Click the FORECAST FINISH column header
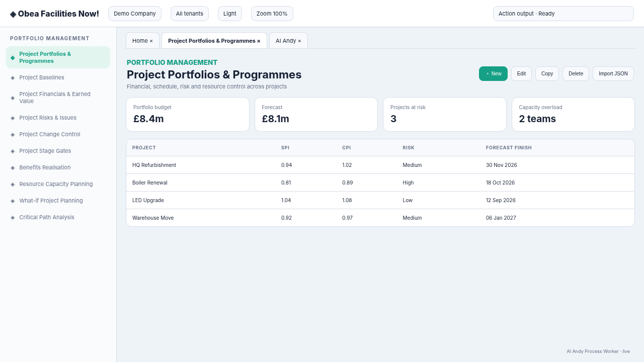The width and height of the screenshot is (644, 362). click(509, 148)
